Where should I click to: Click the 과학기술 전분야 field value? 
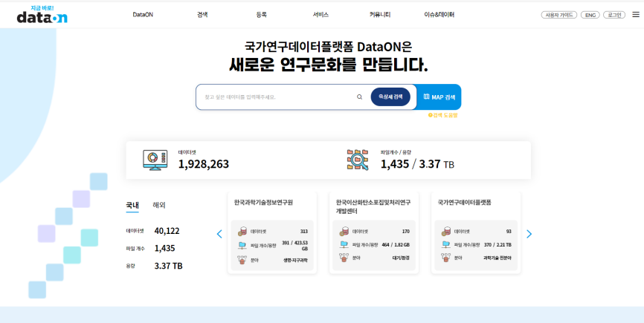(x=498, y=258)
